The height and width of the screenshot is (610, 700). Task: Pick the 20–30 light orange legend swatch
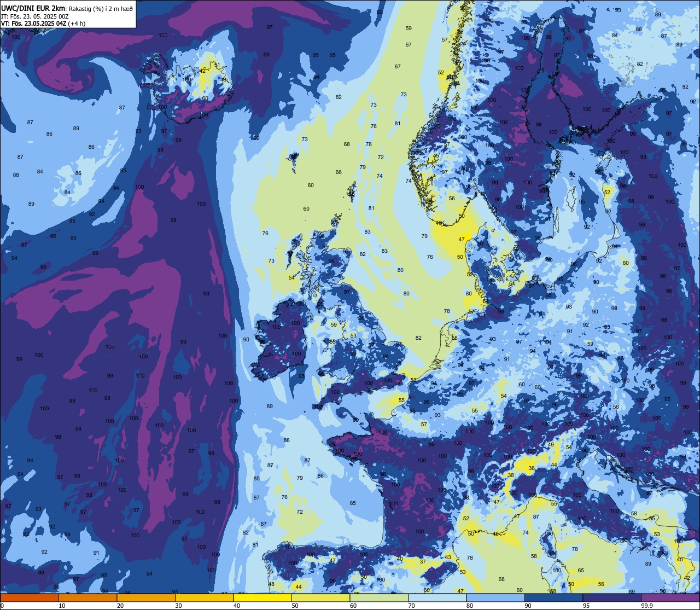coord(146,597)
